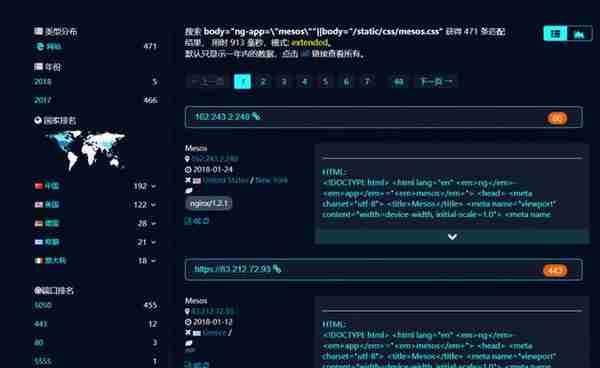Image resolution: width=600 pixels, height=368 pixels.
Task: Open link icon beside 192.243.2.248
Action: (x=256, y=116)
